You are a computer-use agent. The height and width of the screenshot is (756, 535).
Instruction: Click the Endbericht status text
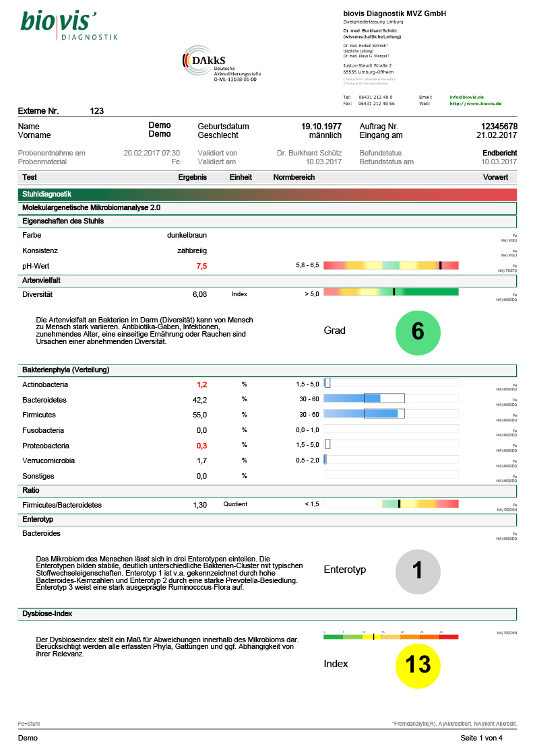[x=500, y=153]
